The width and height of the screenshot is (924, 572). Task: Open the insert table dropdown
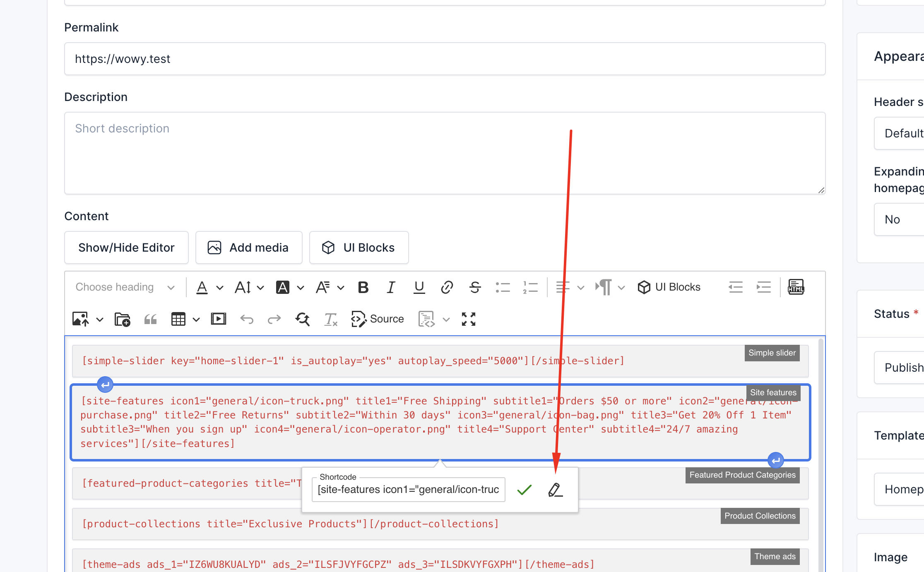click(196, 320)
